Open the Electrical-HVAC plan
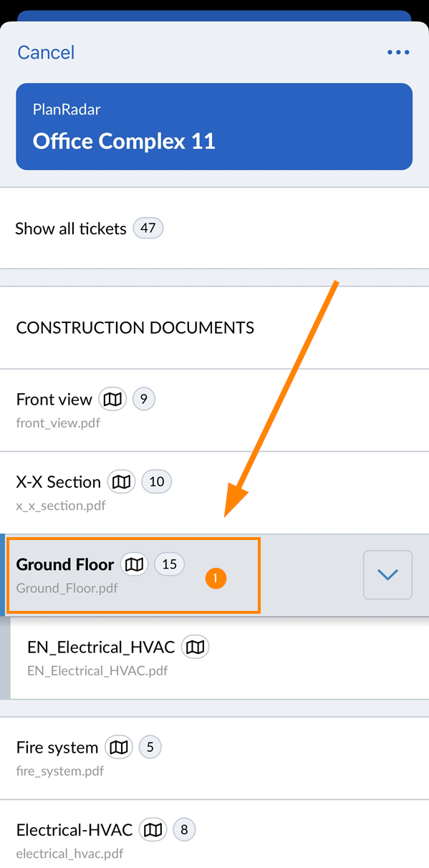 [x=214, y=834]
